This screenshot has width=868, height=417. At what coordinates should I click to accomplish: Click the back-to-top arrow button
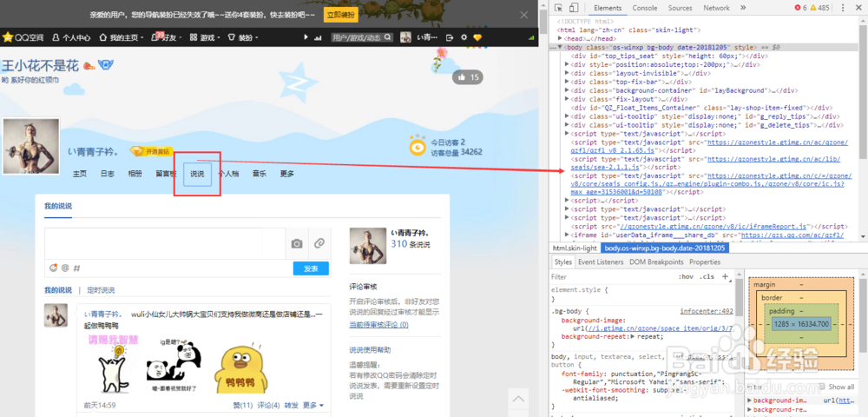pyautogui.click(x=517, y=398)
